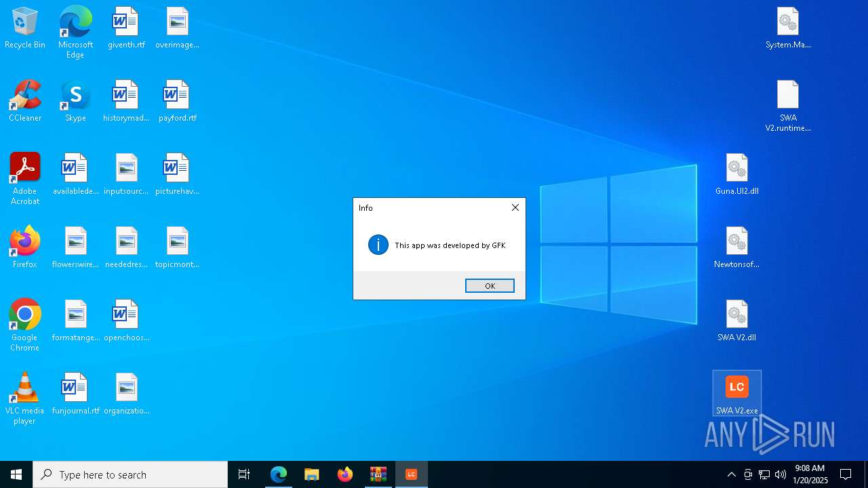Screen dimensions: 868x488
Task: Select the VLC media player shortcut
Action: (x=25, y=399)
